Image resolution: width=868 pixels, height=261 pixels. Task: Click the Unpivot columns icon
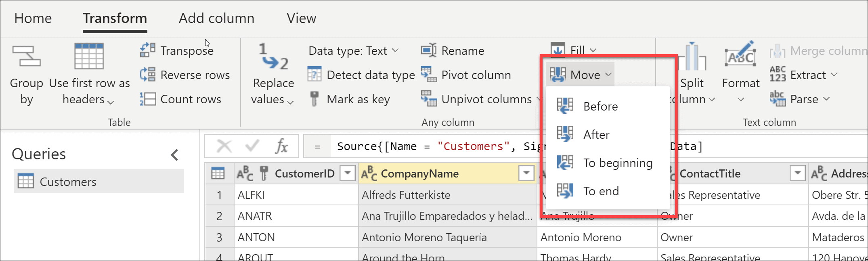click(x=429, y=99)
